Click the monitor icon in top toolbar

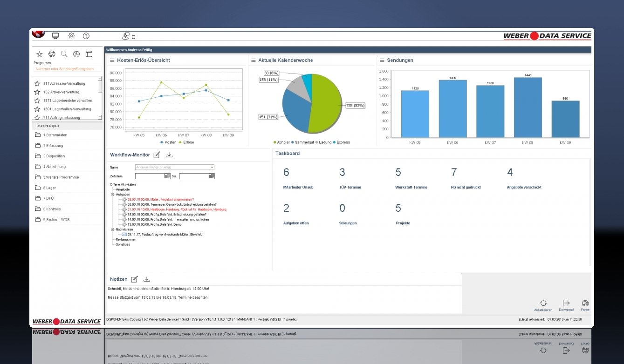56,36
